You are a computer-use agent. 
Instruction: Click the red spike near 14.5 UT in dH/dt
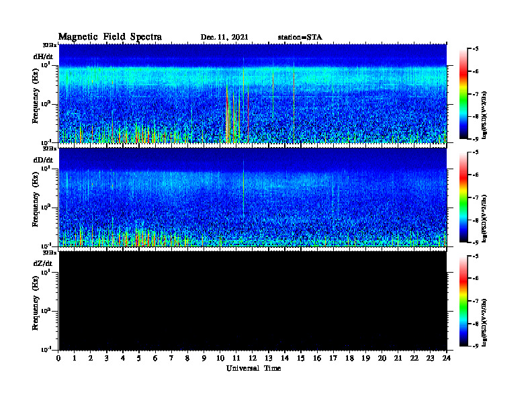tap(294, 101)
